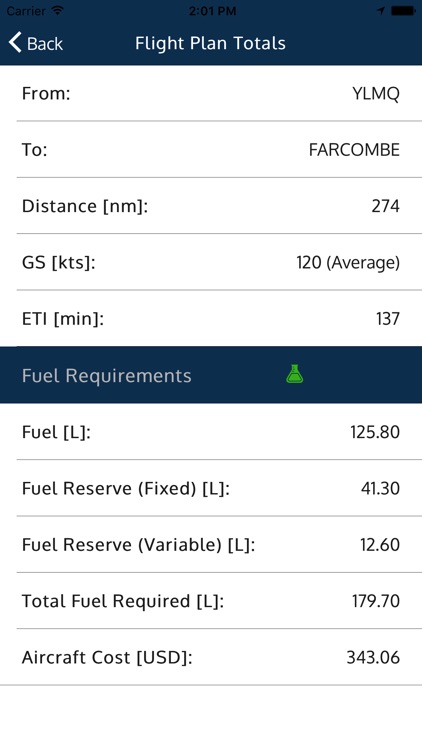Select the Fuel [L] 125.80 row

click(x=211, y=432)
